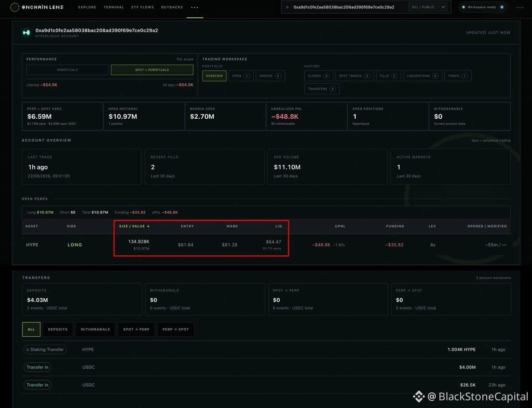Click the Open Notional $10.97M card

(144, 116)
